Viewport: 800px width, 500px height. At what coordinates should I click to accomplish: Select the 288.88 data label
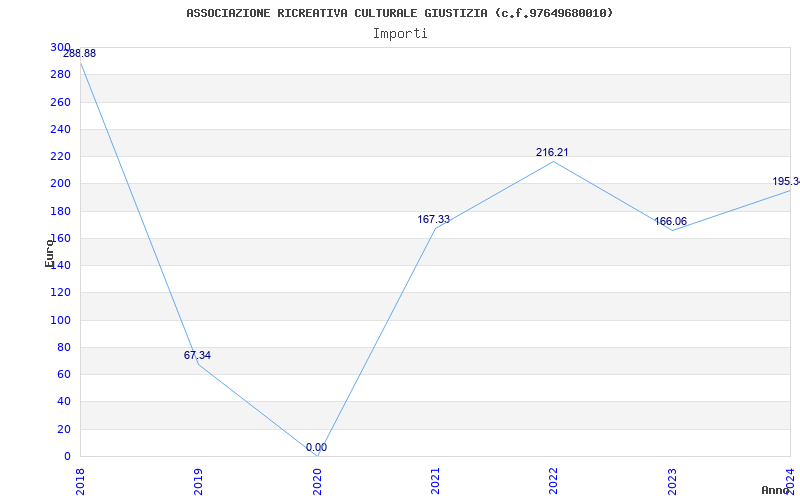point(79,54)
